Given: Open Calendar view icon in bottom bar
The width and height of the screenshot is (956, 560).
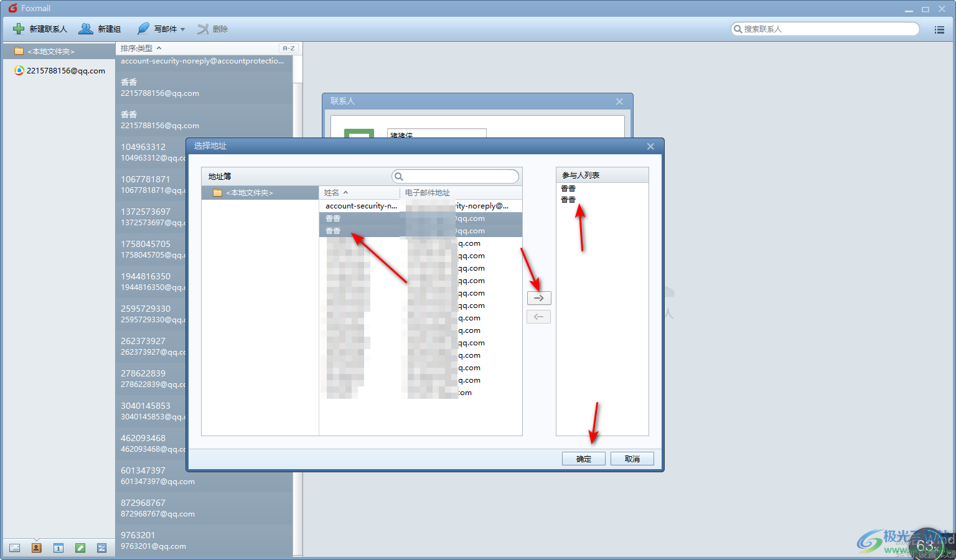Looking at the screenshot, I should pos(59,548).
